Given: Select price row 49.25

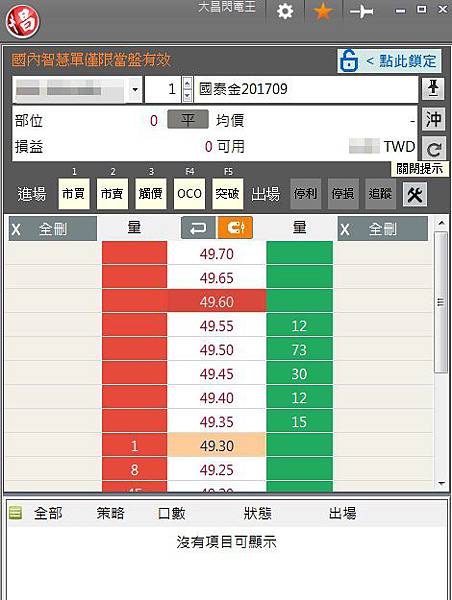Looking at the screenshot, I should tap(217, 470).
